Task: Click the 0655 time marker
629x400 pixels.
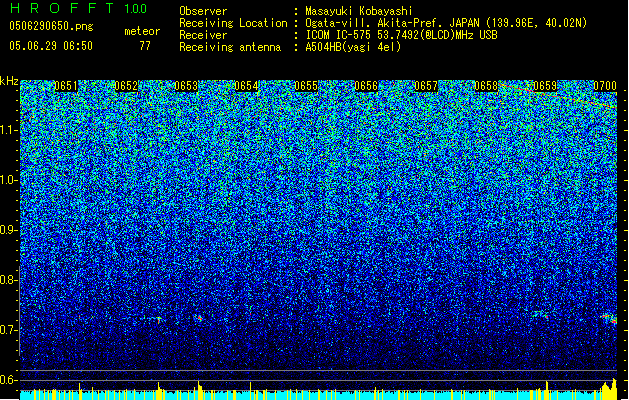Action: click(x=306, y=86)
